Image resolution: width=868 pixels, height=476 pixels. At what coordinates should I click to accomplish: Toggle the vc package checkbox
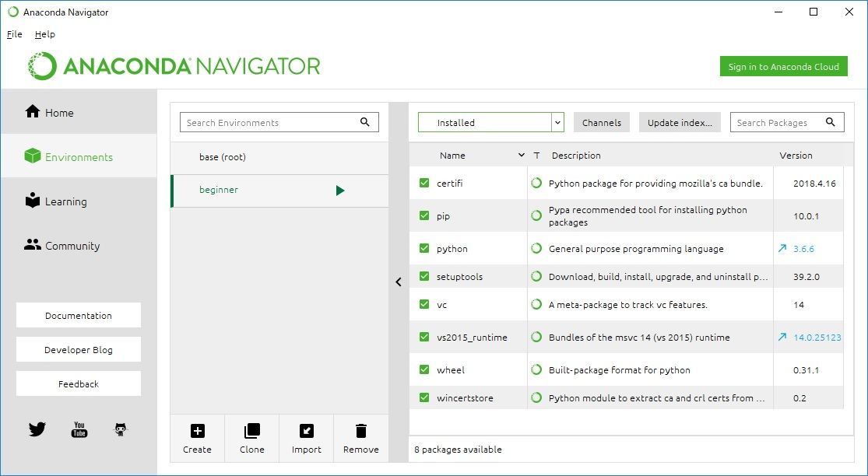coord(424,304)
